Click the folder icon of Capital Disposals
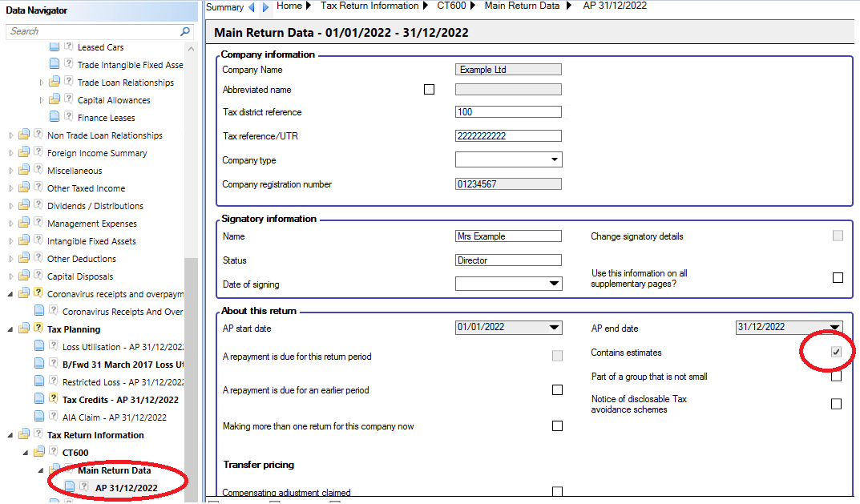The height and width of the screenshot is (504, 860). tap(23, 276)
